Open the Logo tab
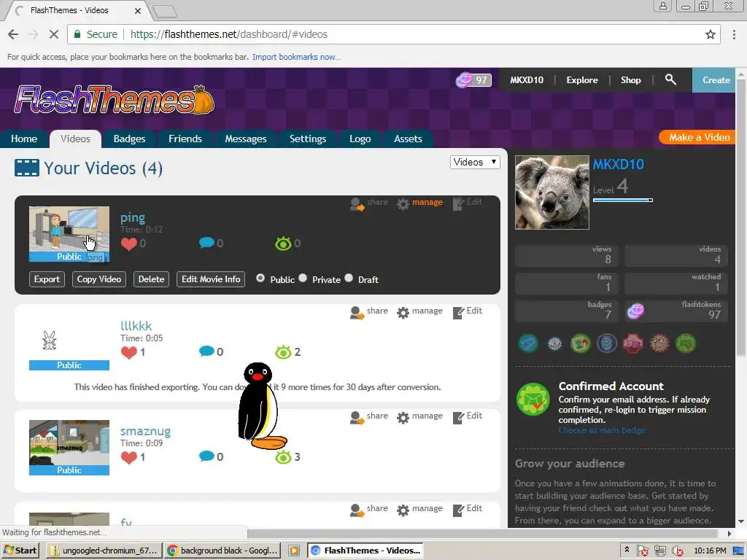Image resolution: width=747 pixels, height=560 pixels. 360,139
